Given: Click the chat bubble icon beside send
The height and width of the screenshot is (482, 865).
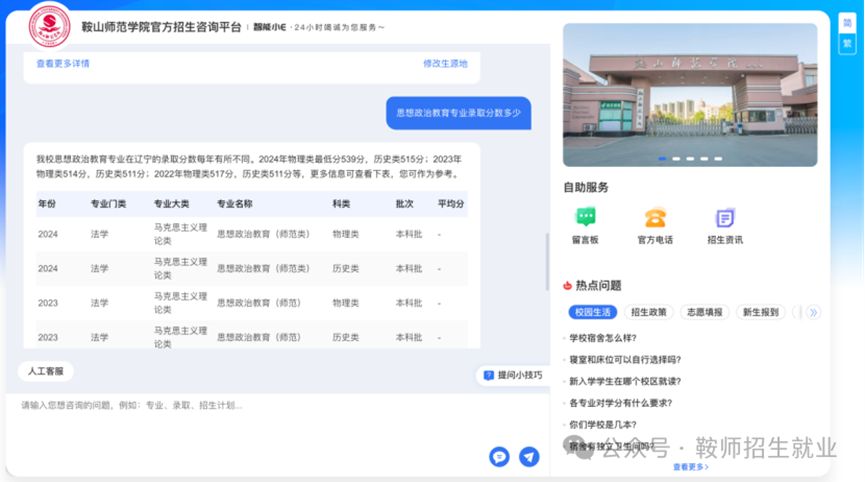Looking at the screenshot, I should point(499,457).
